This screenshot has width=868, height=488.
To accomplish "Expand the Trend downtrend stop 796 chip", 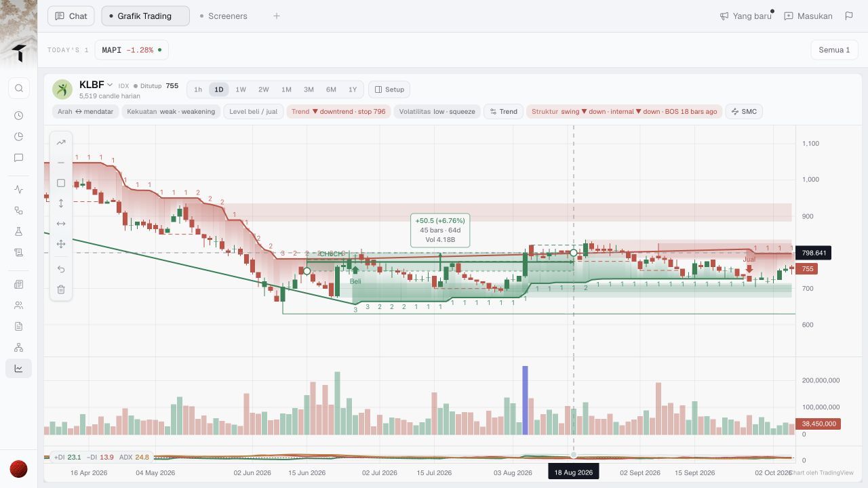I will point(338,111).
